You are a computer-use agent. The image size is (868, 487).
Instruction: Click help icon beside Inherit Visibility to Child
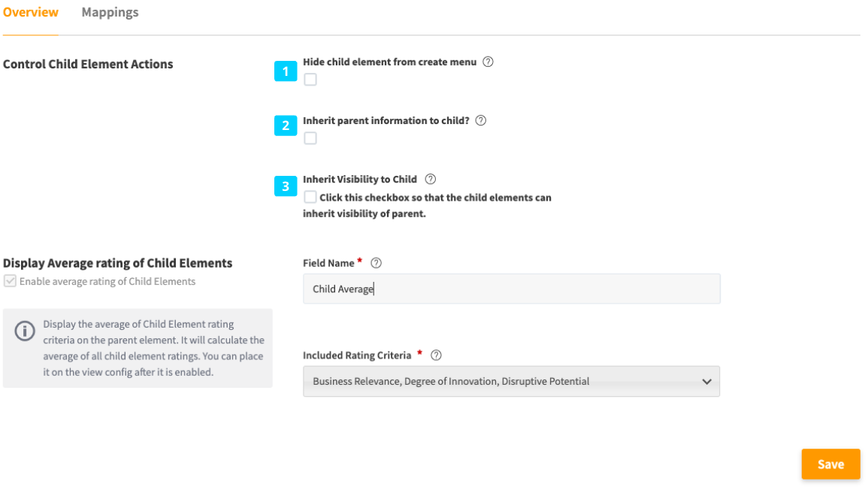(431, 180)
